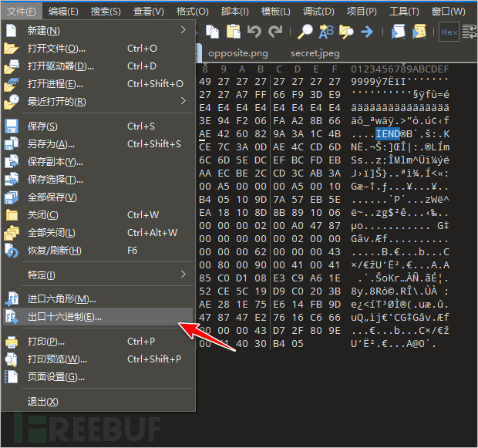Click the Find in Files folder-magnifier icon
Image resolution: width=478 pixels, height=448 pixels.
pos(346,32)
